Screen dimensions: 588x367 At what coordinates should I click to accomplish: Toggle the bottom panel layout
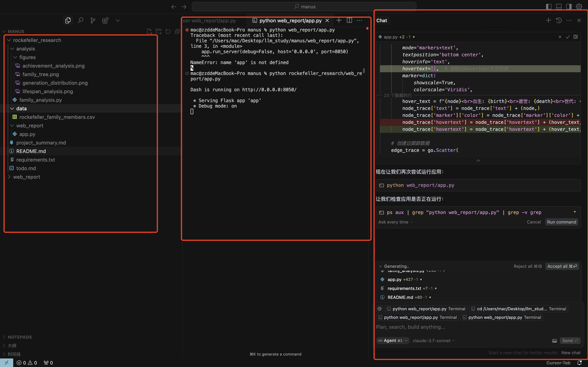click(x=559, y=7)
